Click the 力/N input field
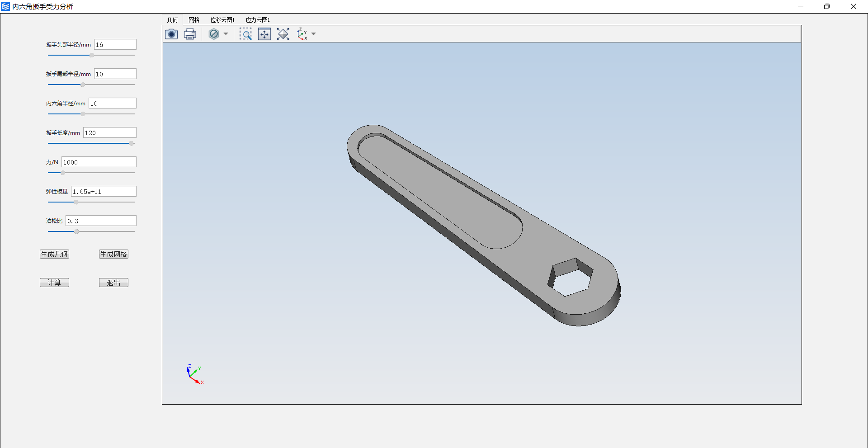868x448 pixels. 99,162
